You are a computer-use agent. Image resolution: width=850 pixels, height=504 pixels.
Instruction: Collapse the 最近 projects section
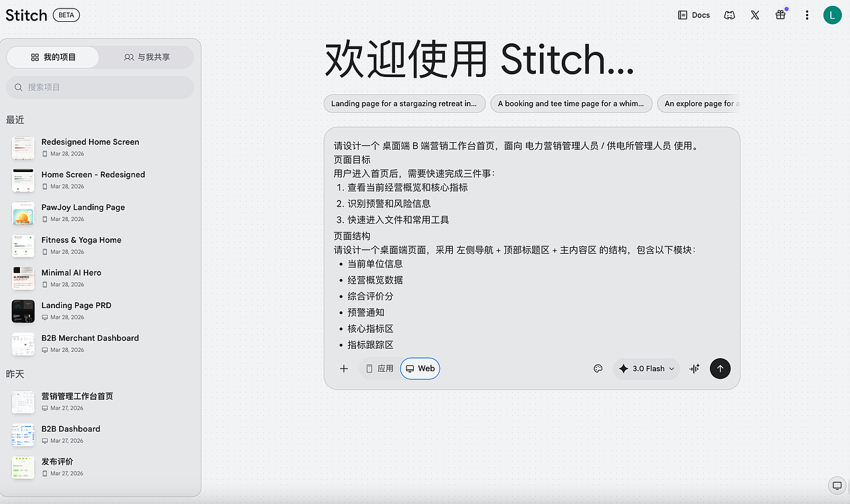15,120
